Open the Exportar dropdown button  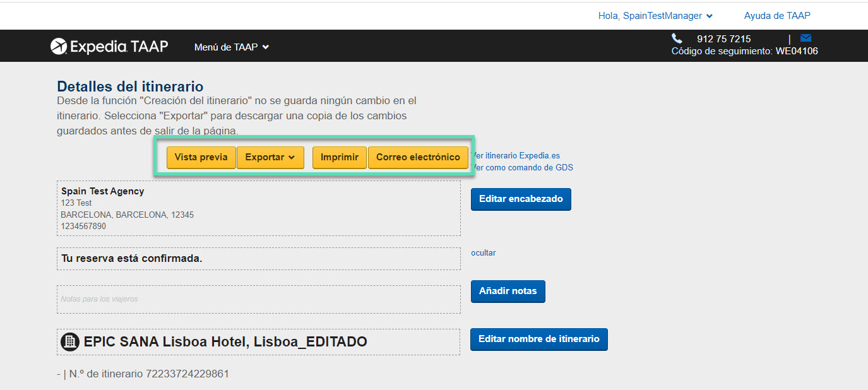[x=270, y=157]
